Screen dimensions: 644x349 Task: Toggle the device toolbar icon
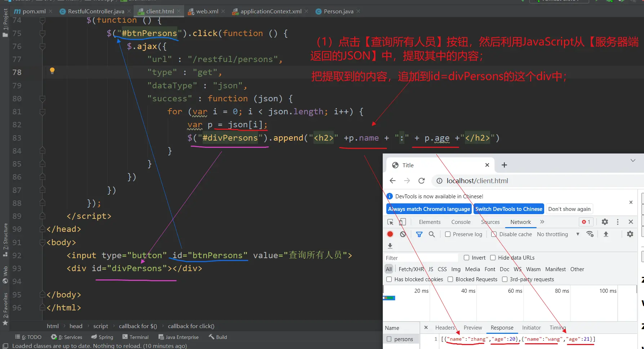(x=403, y=222)
